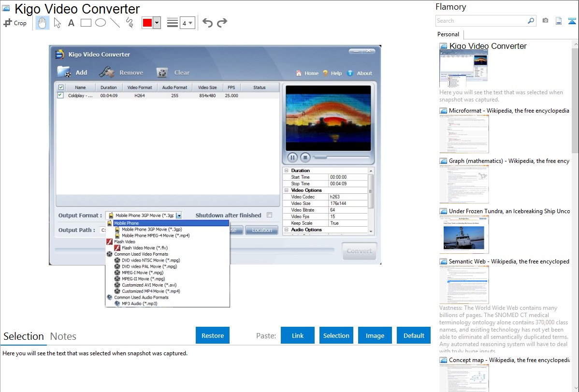
Task: Collapse the Video Options property group
Action: (x=286, y=190)
